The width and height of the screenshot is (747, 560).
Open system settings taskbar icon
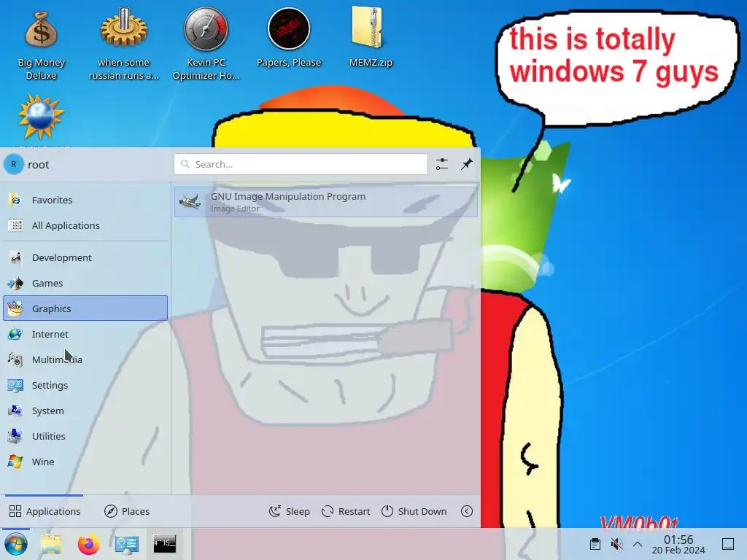pos(127,544)
